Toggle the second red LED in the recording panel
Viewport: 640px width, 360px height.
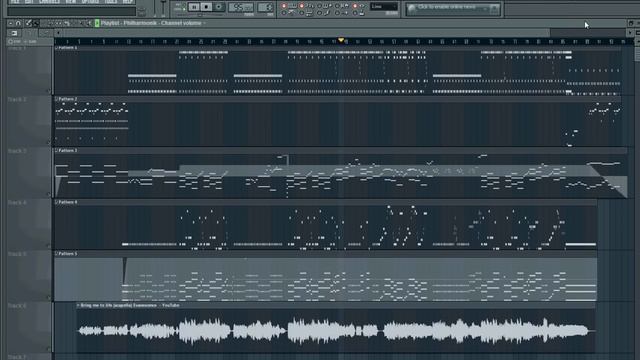[302, 6]
